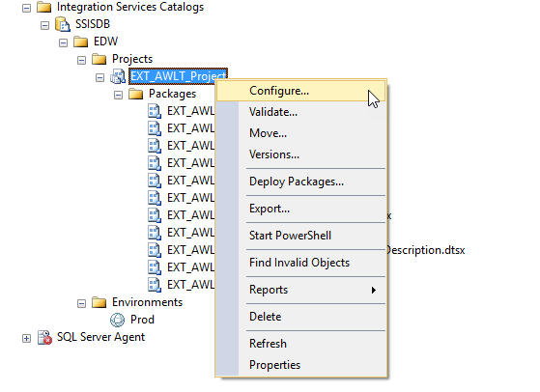The height and width of the screenshot is (392, 540).
Task: Open Properties from the context menu
Action: [301, 365]
